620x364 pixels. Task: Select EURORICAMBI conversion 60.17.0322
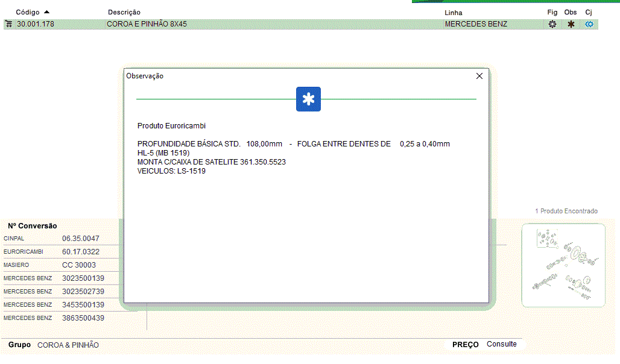[81, 252]
